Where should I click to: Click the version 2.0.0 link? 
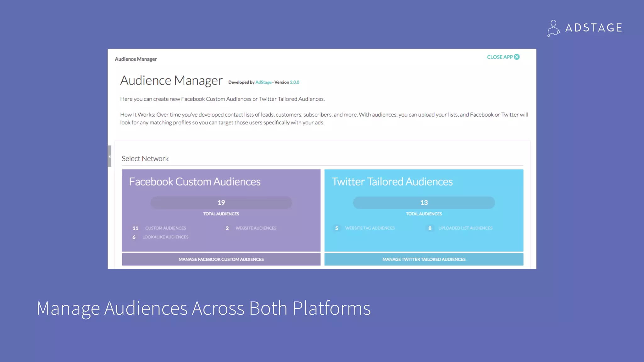295,82
